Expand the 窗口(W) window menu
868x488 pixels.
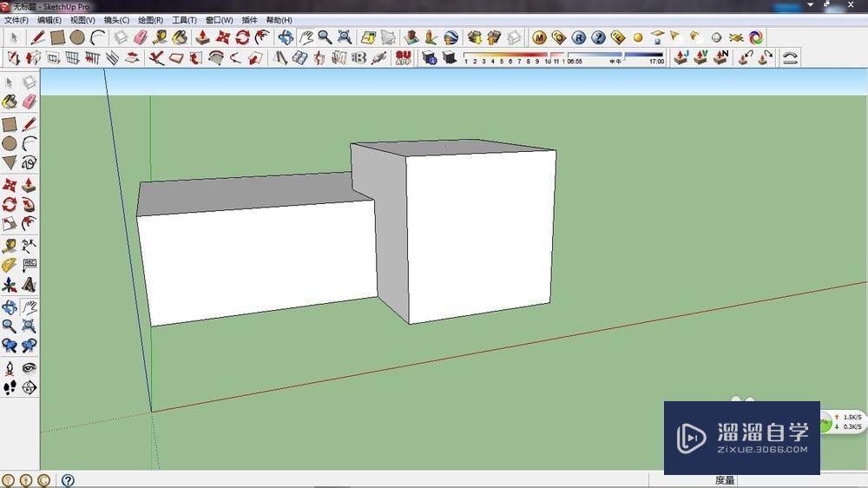click(219, 20)
